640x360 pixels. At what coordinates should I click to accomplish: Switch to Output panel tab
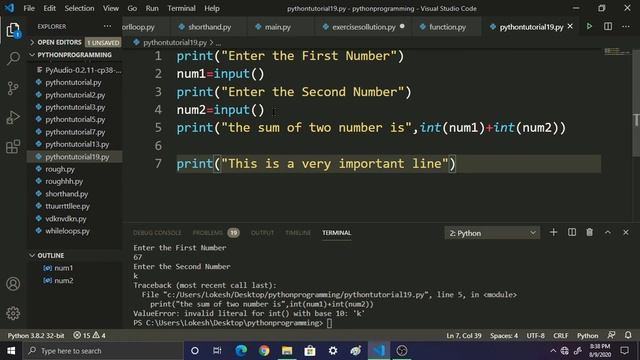click(x=262, y=233)
